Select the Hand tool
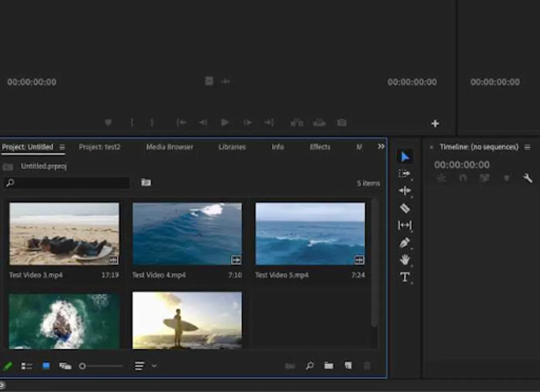 pyautogui.click(x=404, y=260)
